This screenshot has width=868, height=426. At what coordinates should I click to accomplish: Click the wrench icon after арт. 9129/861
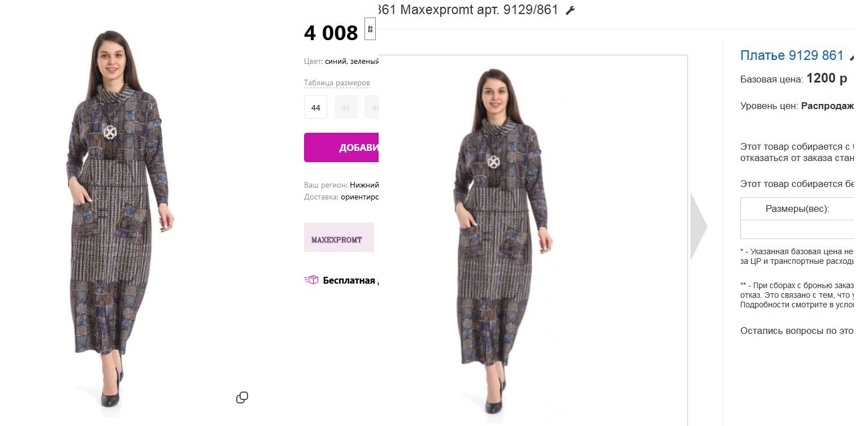570,10
